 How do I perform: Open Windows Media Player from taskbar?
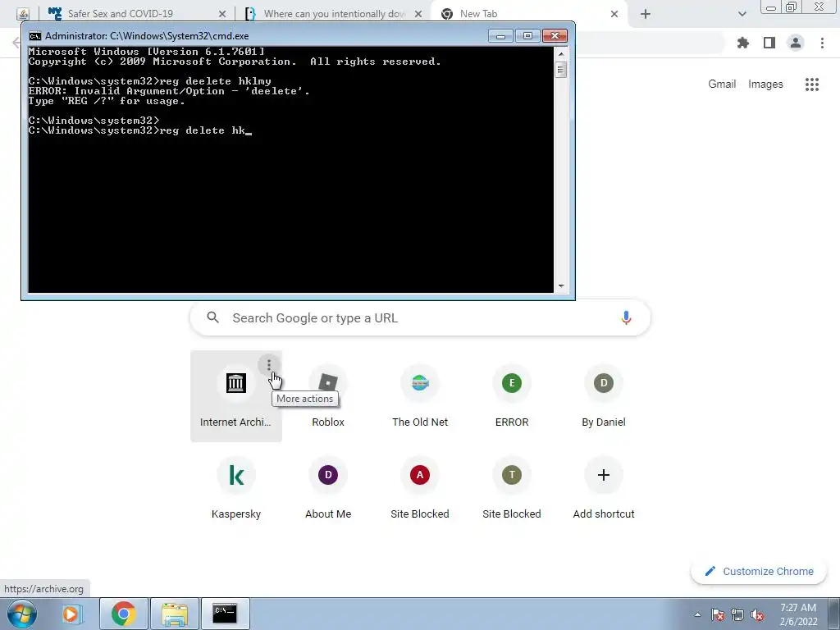[71, 614]
